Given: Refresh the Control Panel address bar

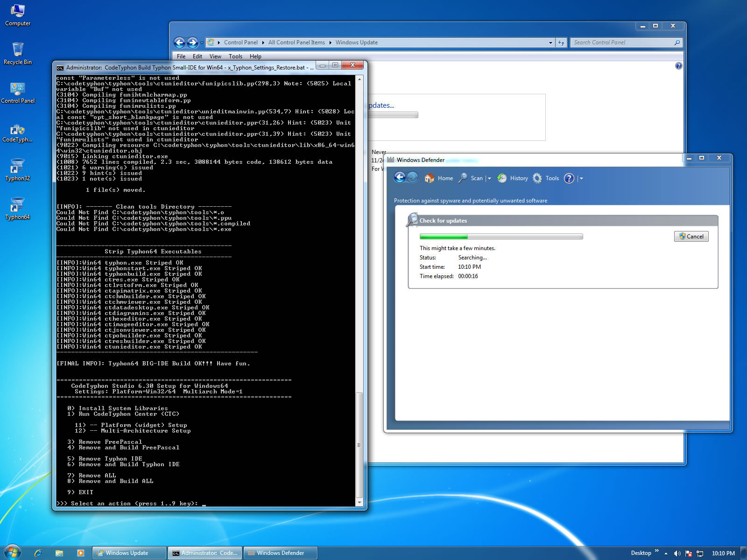Looking at the screenshot, I should [x=561, y=43].
